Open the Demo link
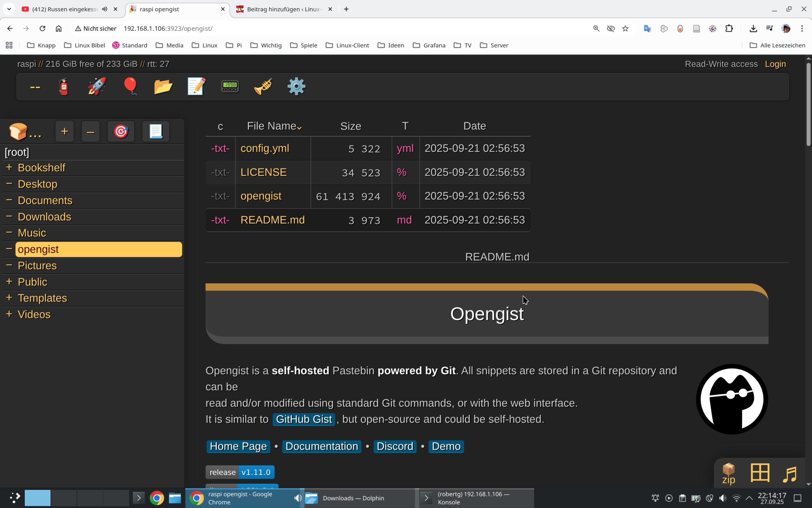 click(446, 446)
